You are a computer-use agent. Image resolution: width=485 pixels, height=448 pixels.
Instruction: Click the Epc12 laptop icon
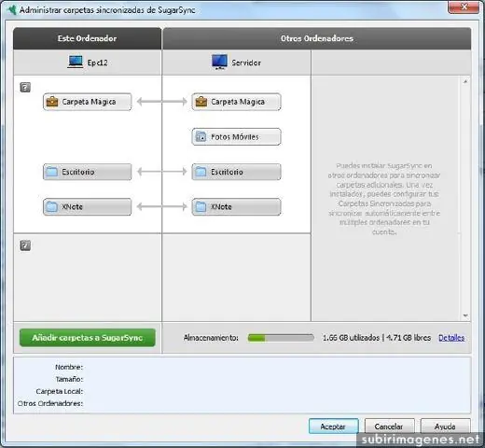(76, 62)
